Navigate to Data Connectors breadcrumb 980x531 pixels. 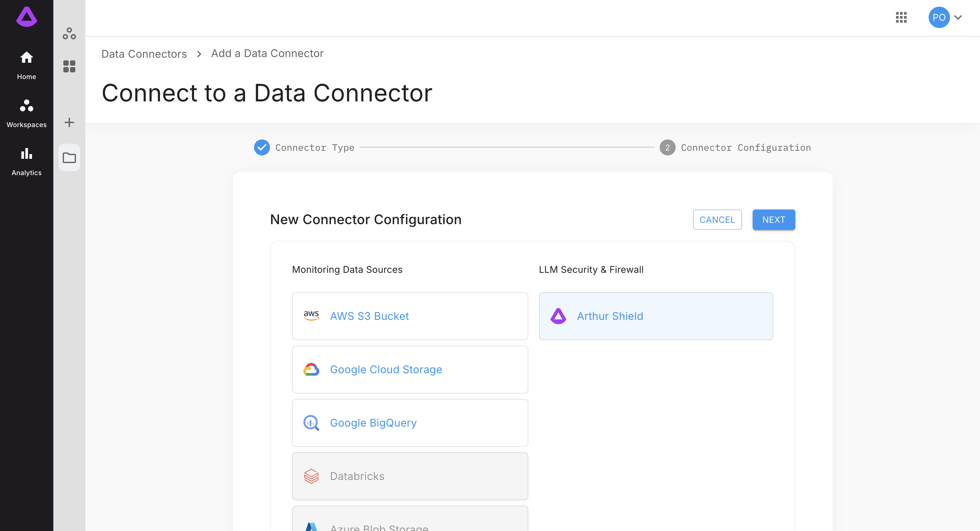pos(144,54)
